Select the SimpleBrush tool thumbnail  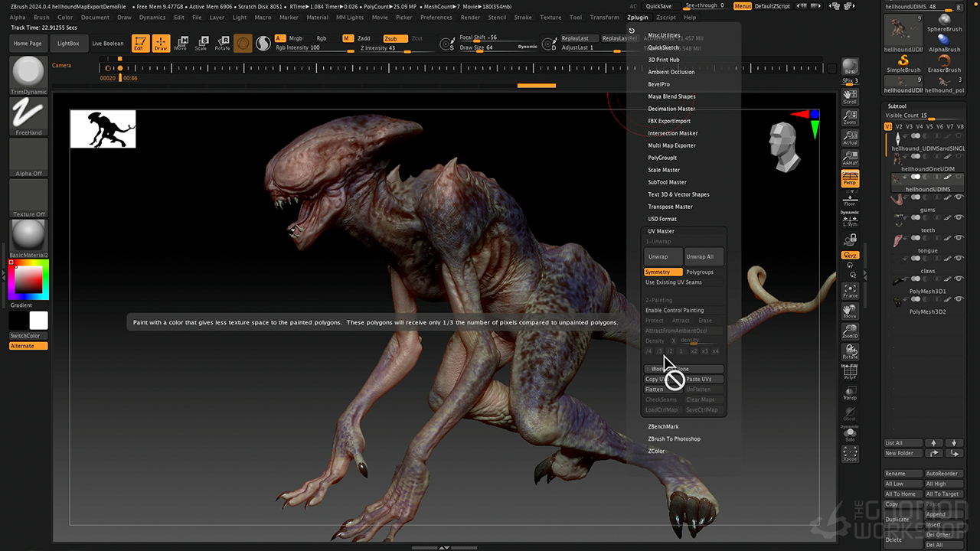point(903,63)
